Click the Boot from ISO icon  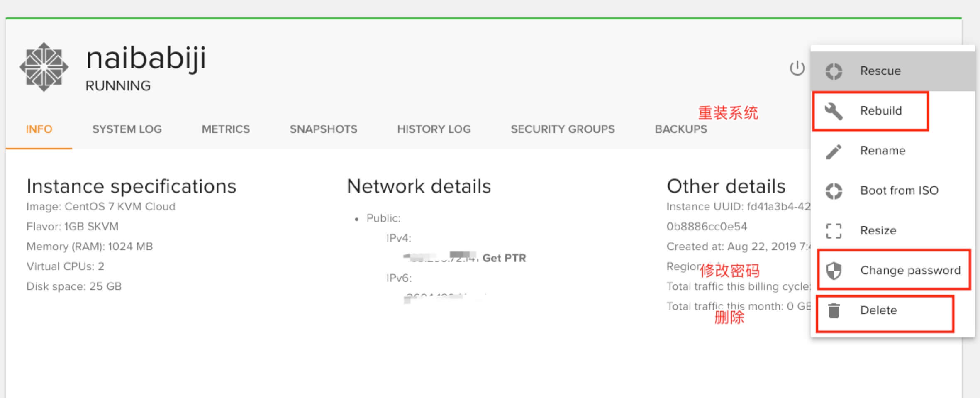(834, 191)
